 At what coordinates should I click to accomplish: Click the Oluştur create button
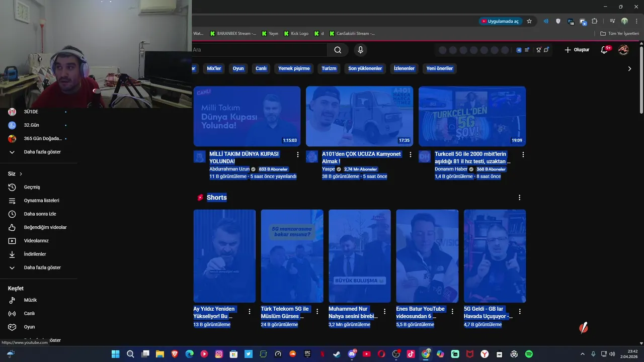577,50
